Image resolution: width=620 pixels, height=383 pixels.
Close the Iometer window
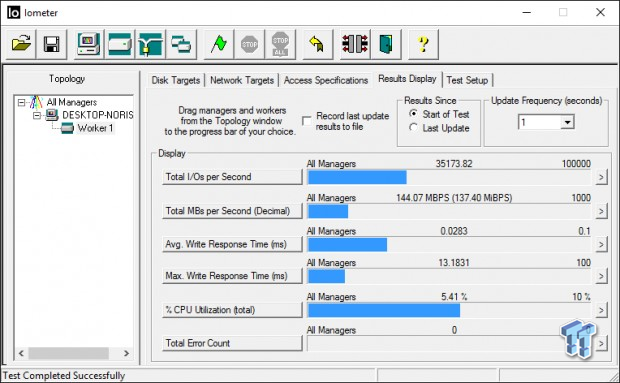pyautogui.click(x=600, y=13)
